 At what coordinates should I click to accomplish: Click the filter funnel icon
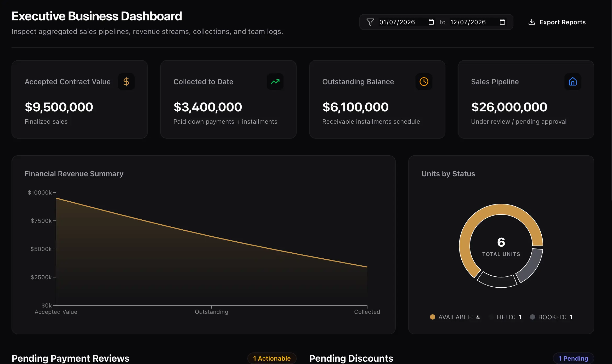(x=370, y=22)
